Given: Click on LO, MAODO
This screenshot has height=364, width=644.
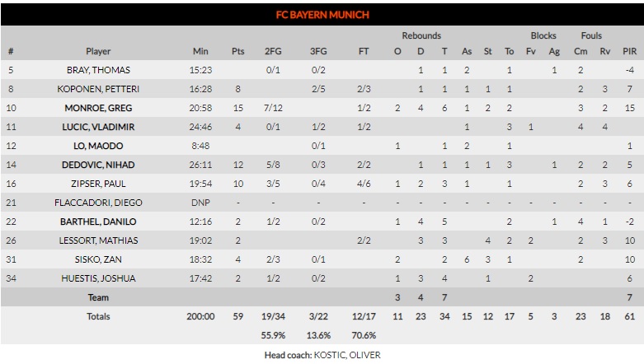Looking at the screenshot, I should [x=98, y=146].
